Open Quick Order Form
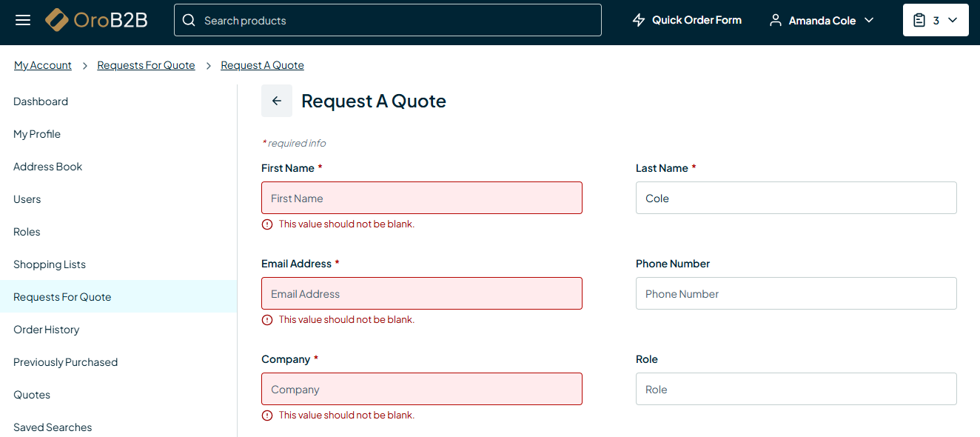Viewport: 980px width, 437px height. point(697,20)
